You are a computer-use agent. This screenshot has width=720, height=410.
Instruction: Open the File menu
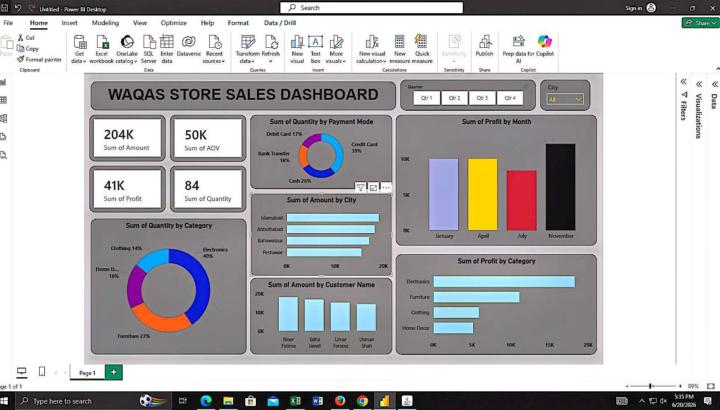(8, 22)
